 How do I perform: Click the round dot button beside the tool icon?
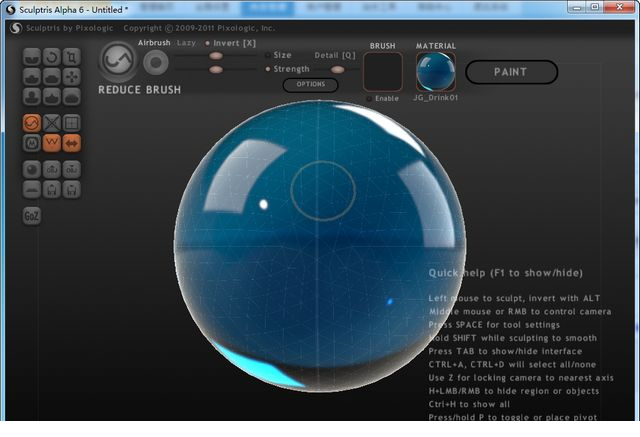tap(156, 62)
